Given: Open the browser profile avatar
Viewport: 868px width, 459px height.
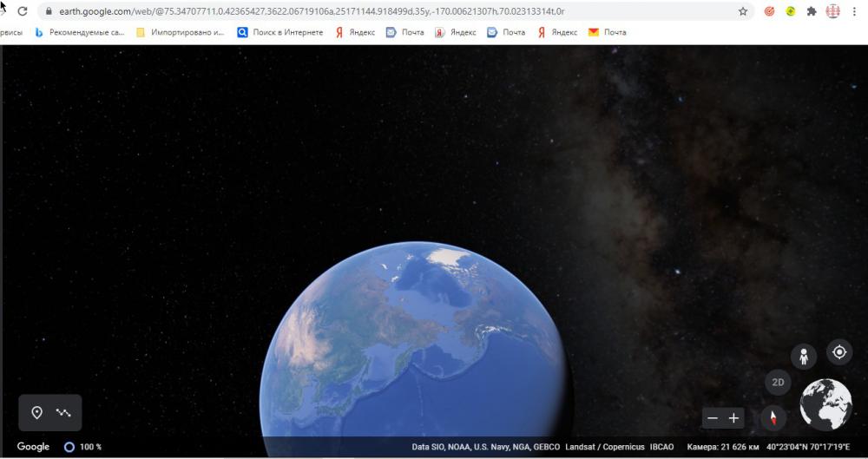Looking at the screenshot, I should [x=833, y=11].
